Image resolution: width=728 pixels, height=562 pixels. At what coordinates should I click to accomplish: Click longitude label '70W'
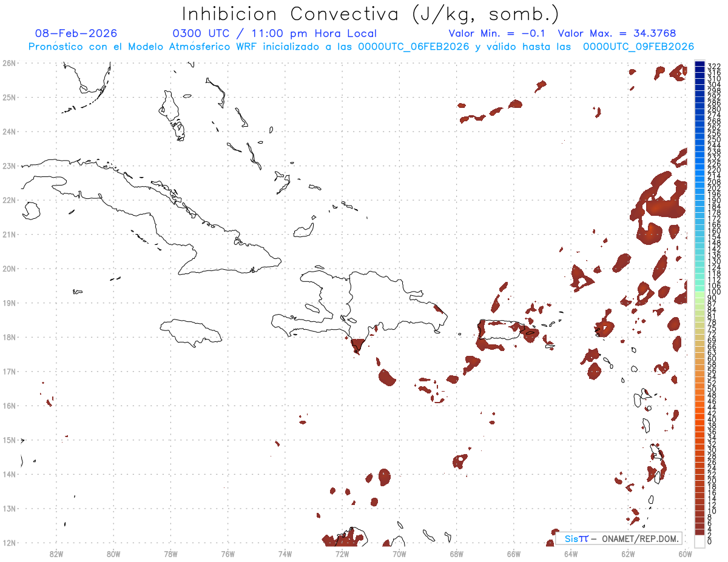click(x=399, y=553)
